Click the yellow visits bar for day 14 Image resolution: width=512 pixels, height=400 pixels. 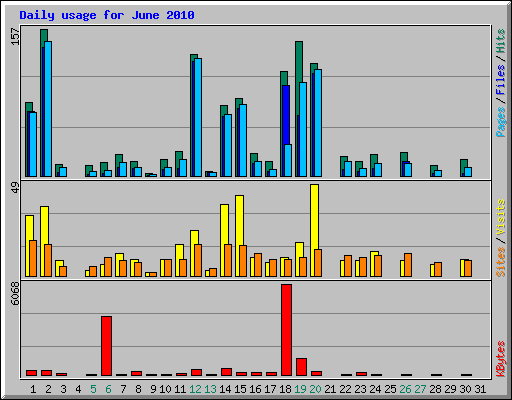[224, 240]
